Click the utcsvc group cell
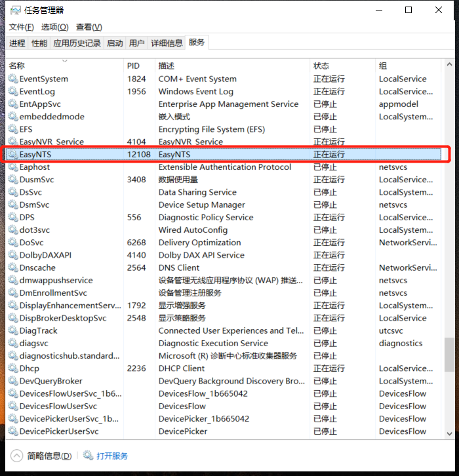 coord(391,331)
